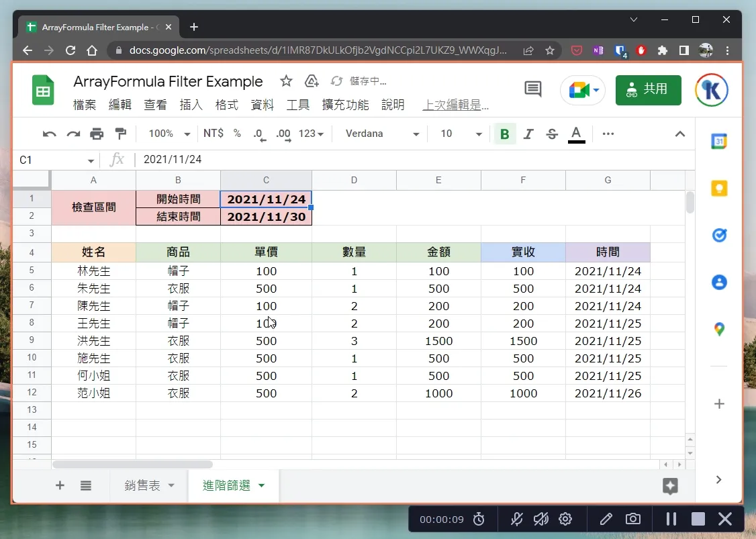Open the 工具 menu

(298, 105)
